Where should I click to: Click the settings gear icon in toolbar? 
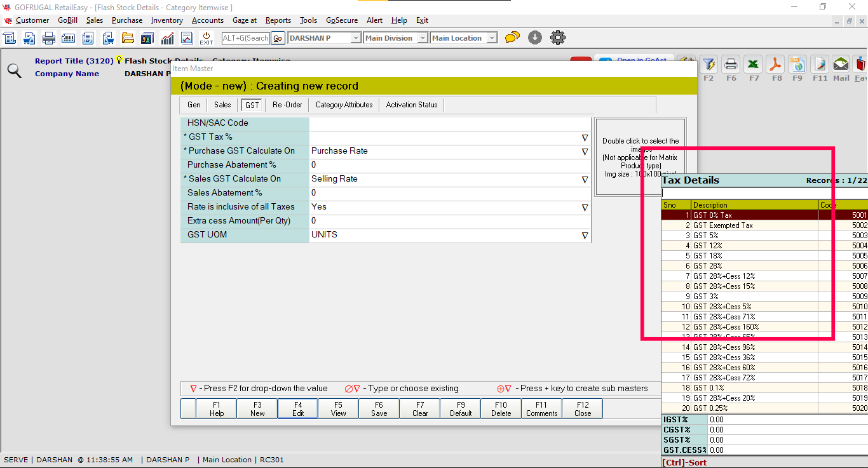[x=558, y=37]
